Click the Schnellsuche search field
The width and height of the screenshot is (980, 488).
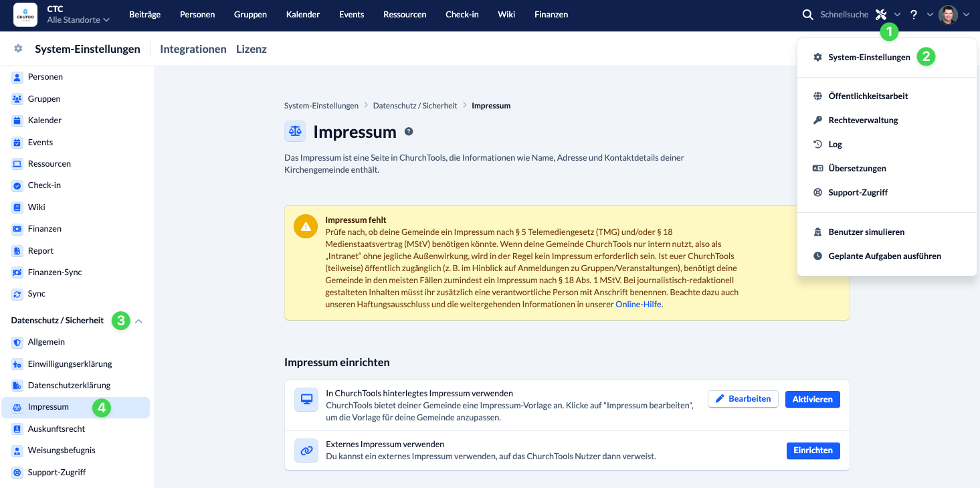(844, 15)
